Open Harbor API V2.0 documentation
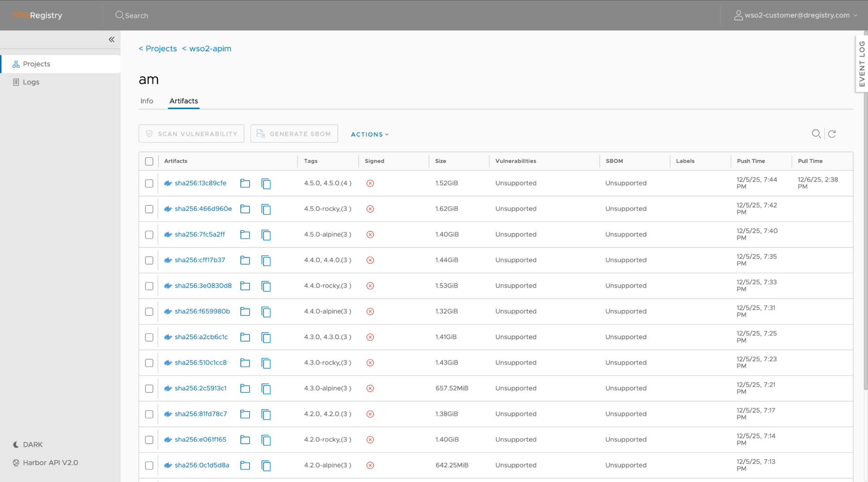Screen dimensions: 868x482 pyautogui.click(x=50, y=462)
